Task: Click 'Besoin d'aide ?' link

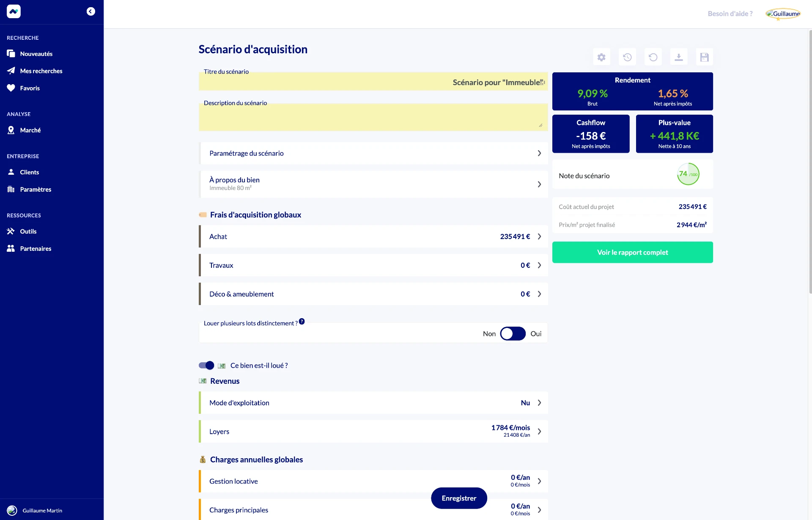Action: [x=730, y=14]
